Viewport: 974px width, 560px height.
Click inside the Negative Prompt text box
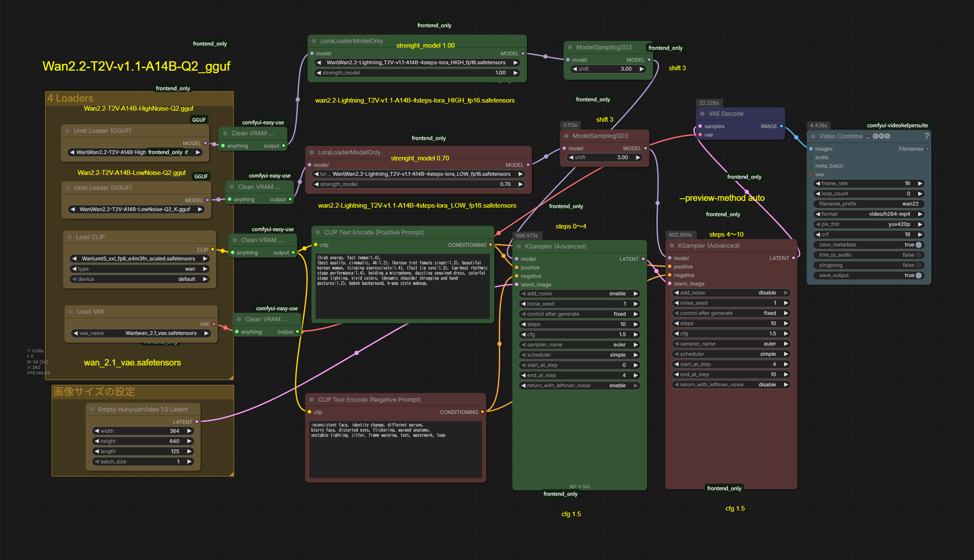pos(395,451)
